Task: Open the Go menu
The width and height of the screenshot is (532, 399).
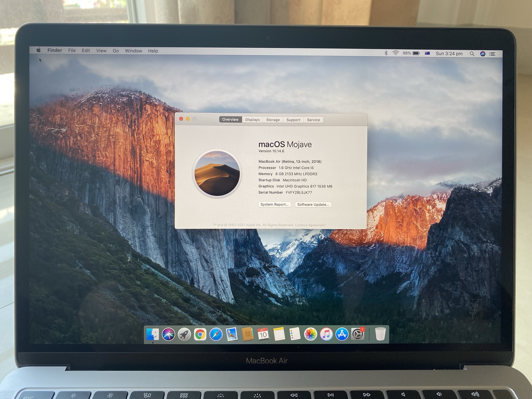Action: coord(116,51)
